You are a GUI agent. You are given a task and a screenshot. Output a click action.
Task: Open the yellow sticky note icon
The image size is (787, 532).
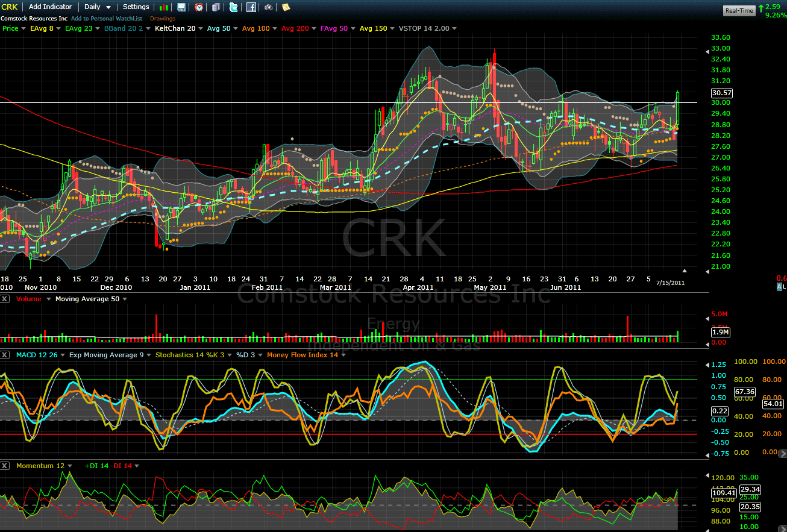tap(286, 7)
